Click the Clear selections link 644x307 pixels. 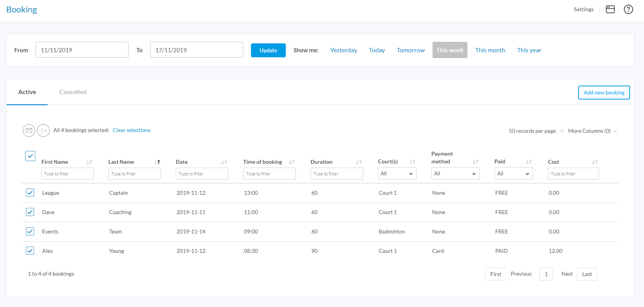tap(131, 130)
